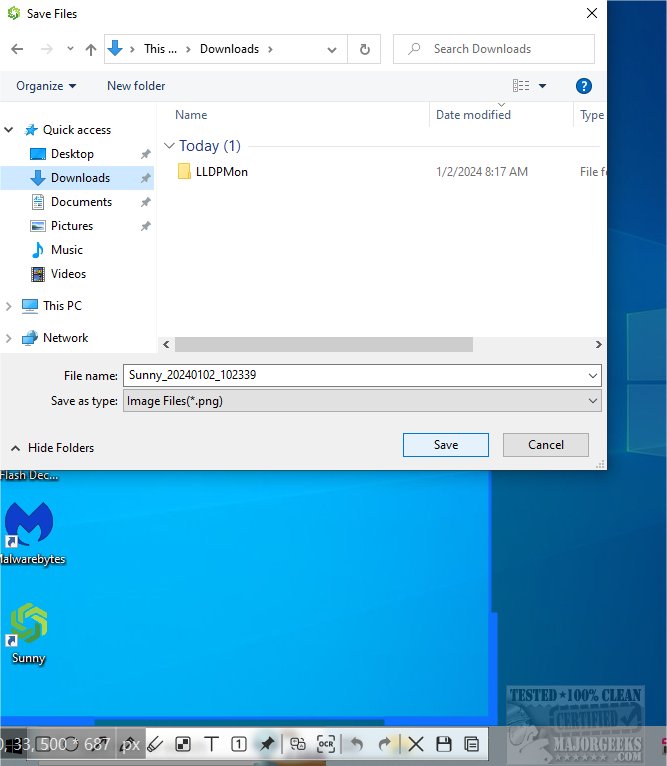Click 'This ...' in the address path
Screen dimensions: 667x766
coord(160,49)
